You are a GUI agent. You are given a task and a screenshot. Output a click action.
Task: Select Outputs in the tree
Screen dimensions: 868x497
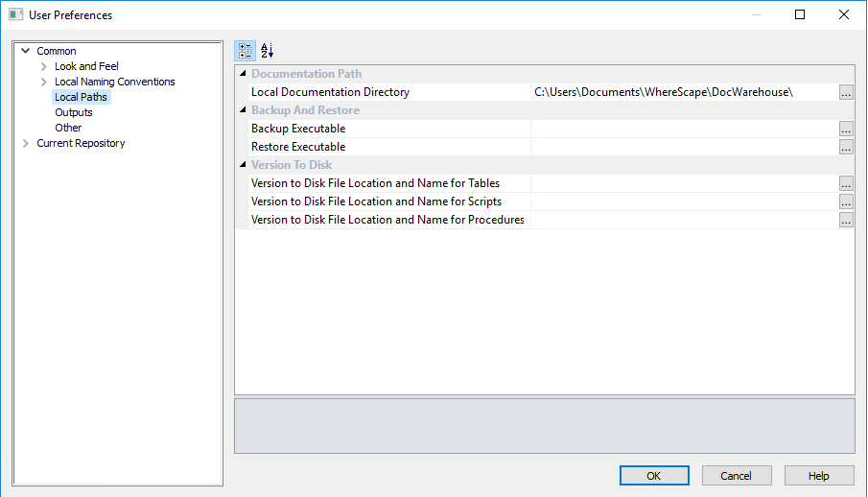tap(74, 112)
